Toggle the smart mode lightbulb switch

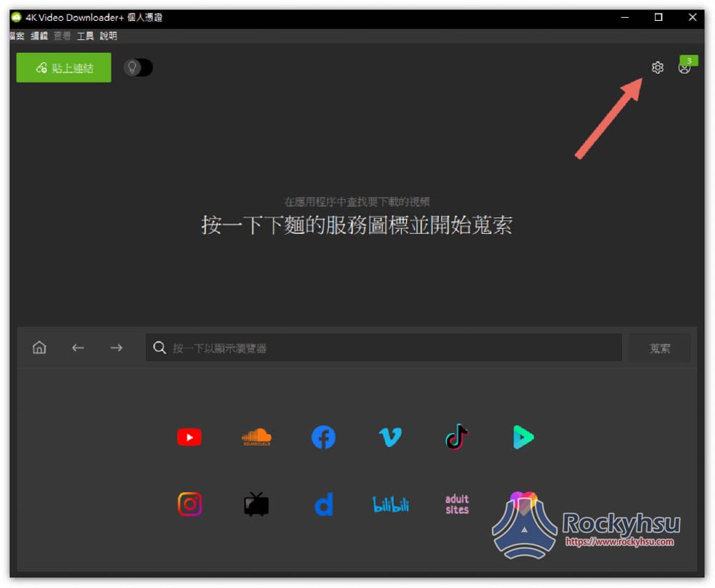(138, 67)
